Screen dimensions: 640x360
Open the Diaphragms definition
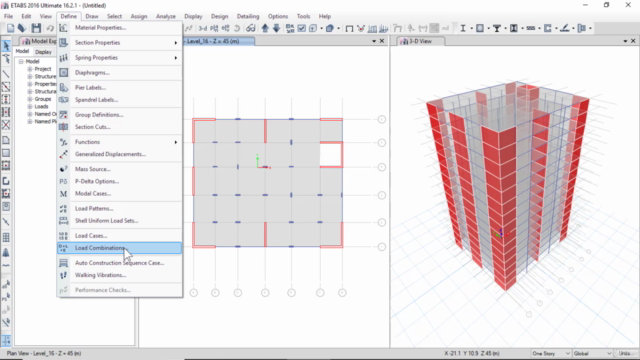[x=119, y=73]
